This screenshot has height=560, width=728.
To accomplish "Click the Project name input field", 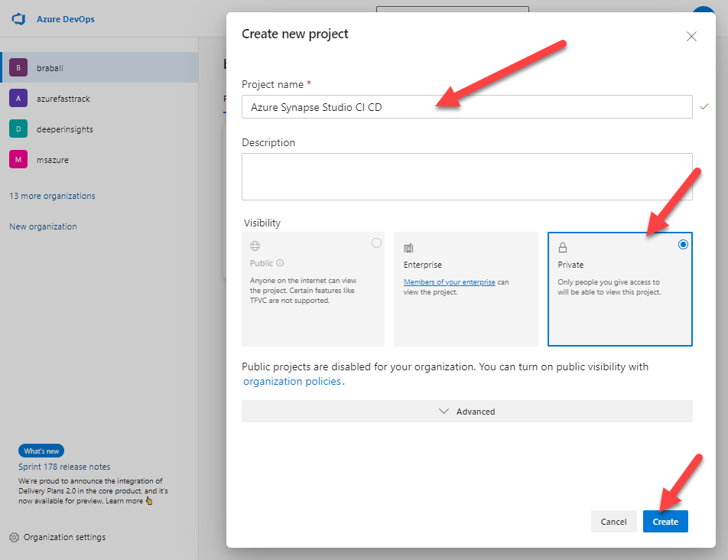I will click(466, 107).
